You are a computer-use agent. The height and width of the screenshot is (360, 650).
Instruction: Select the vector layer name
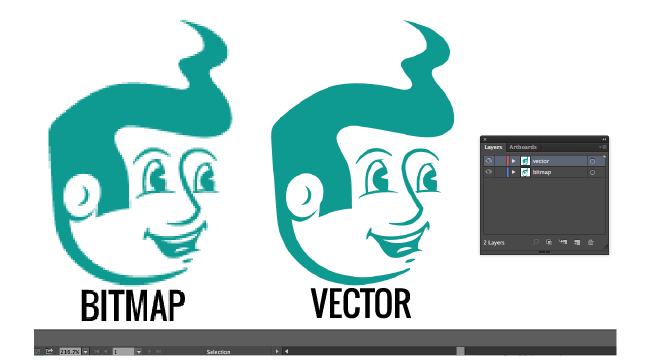pos(541,161)
